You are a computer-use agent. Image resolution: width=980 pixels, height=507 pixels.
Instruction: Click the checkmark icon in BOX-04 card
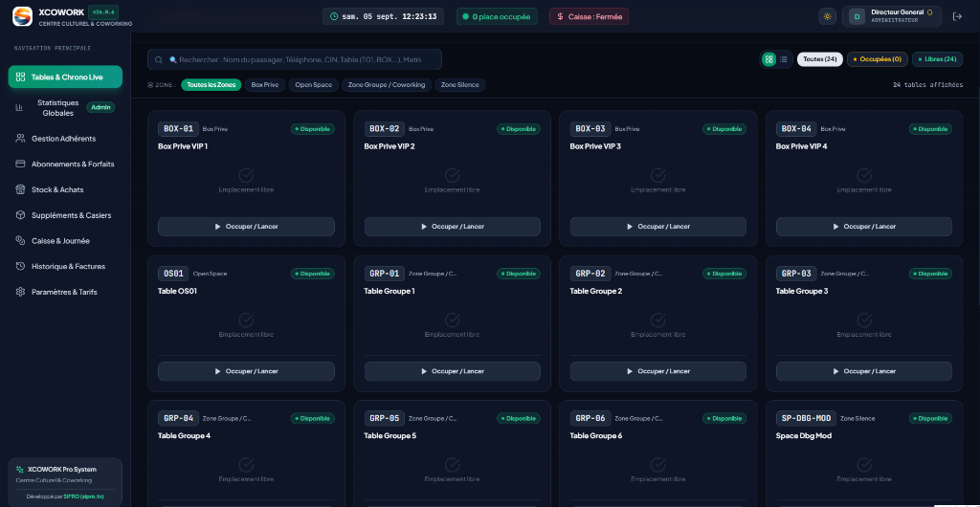[864, 175]
